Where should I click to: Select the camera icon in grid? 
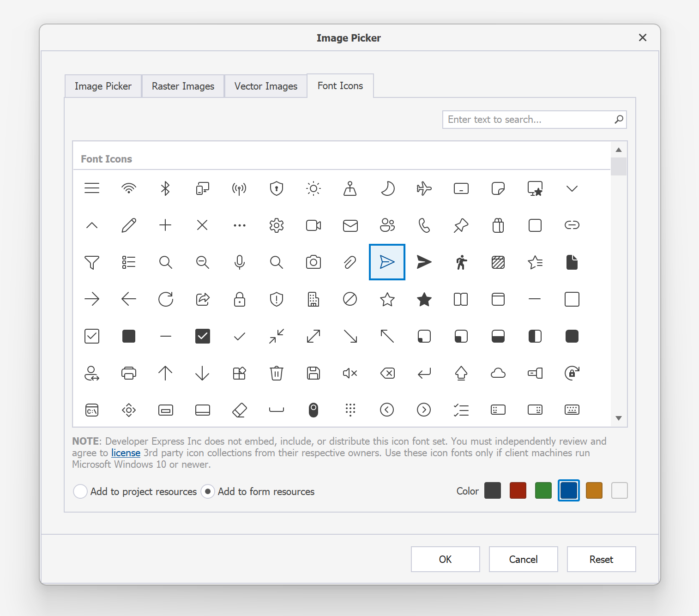(313, 262)
